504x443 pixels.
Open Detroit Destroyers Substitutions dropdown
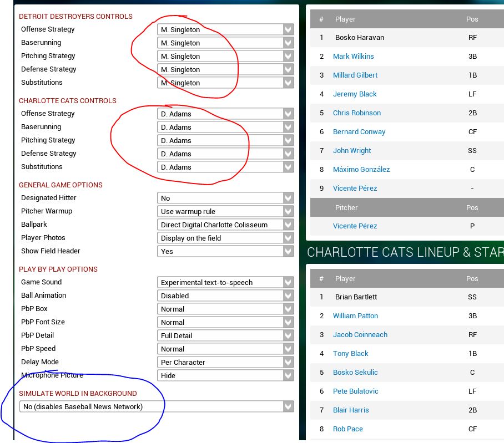(225, 83)
